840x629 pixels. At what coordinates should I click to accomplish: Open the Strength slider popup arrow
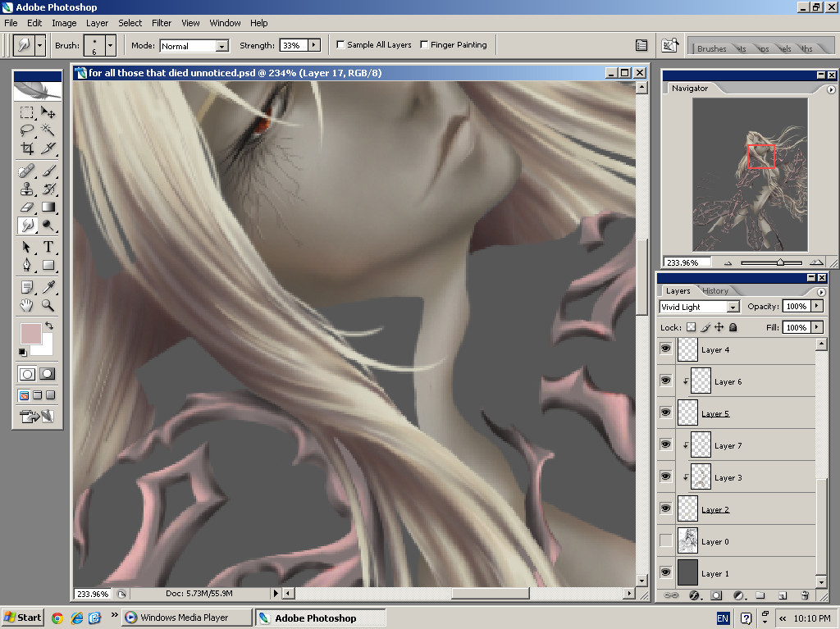tap(314, 46)
